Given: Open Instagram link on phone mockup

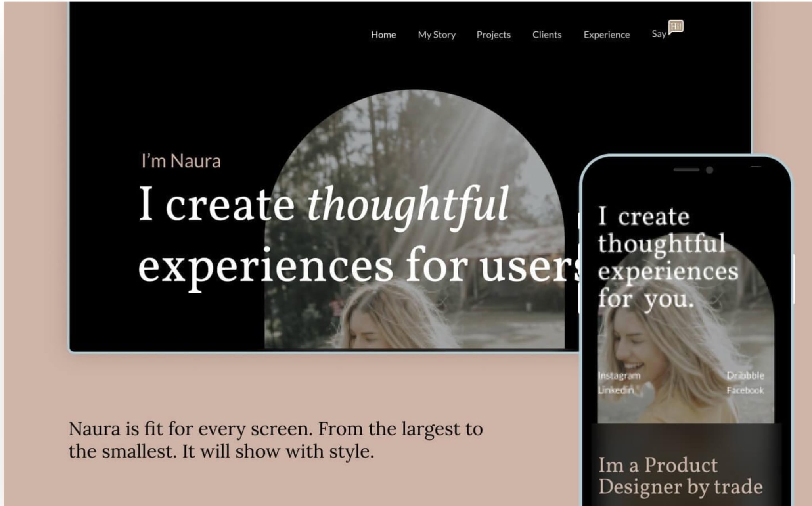Looking at the screenshot, I should [619, 376].
